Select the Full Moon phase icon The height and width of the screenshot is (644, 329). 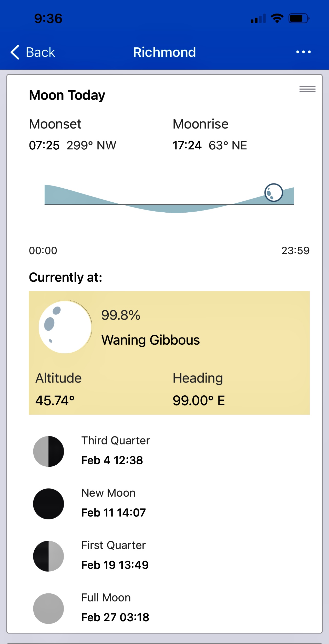click(x=48, y=608)
